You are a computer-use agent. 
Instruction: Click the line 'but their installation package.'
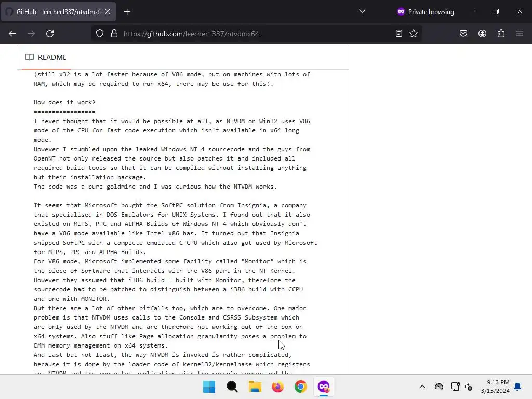coord(90,177)
